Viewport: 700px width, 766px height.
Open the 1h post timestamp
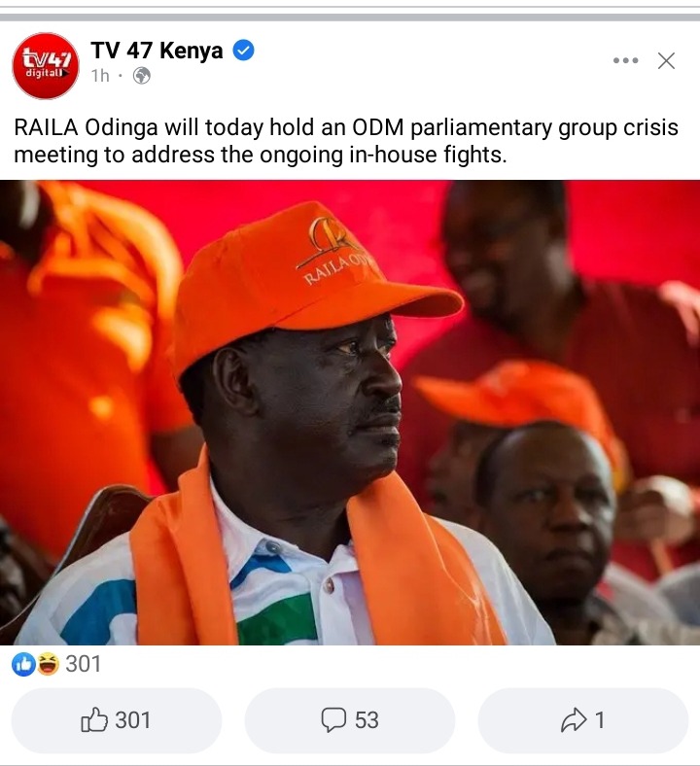[100, 76]
